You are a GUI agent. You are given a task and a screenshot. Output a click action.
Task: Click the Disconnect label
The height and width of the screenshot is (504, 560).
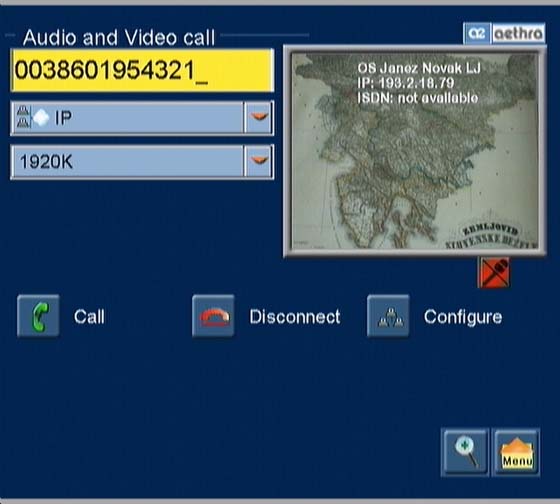pos(295,317)
